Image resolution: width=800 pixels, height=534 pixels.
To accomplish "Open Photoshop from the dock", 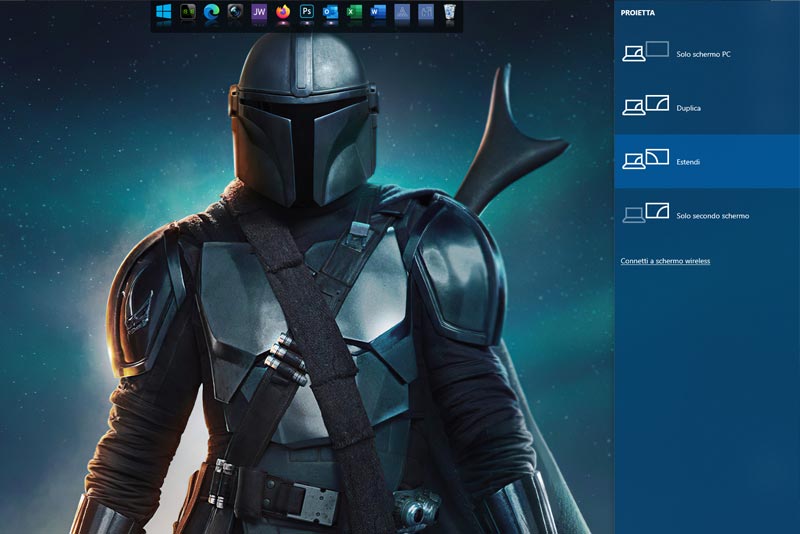I will (x=307, y=12).
